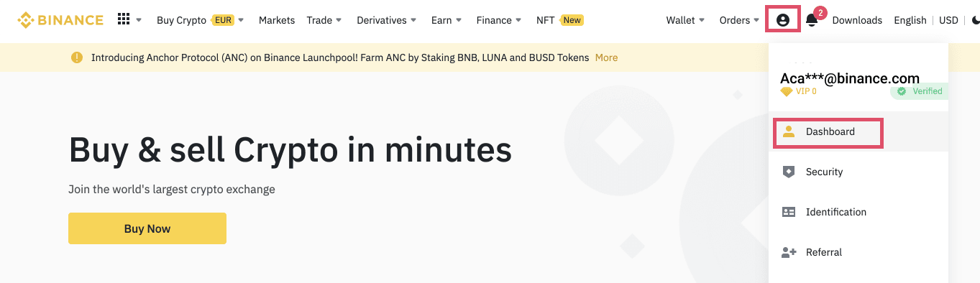Click the Buy Now button

click(x=147, y=228)
